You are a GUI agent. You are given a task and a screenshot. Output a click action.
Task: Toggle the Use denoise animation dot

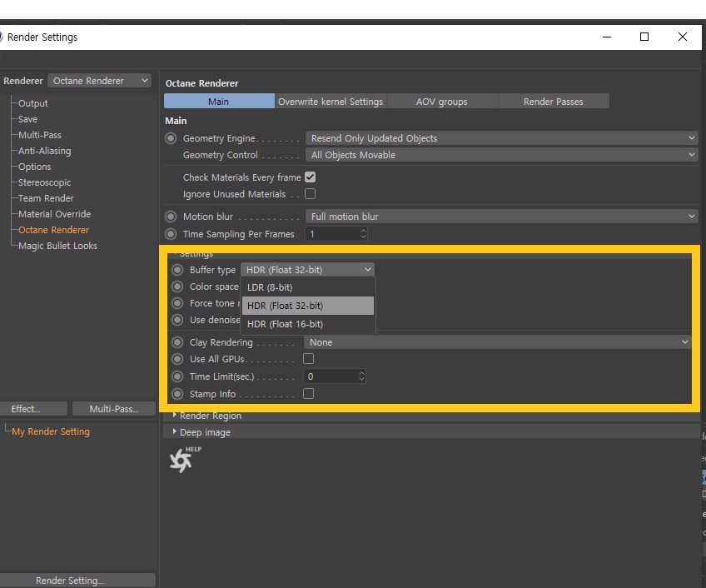pyautogui.click(x=177, y=320)
